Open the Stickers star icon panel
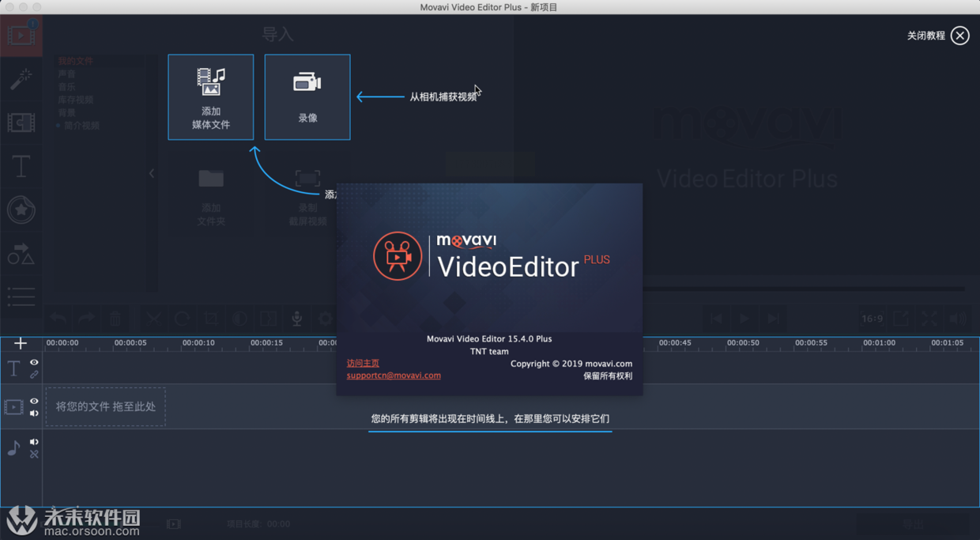The width and height of the screenshot is (980, 540). (21, 210)
